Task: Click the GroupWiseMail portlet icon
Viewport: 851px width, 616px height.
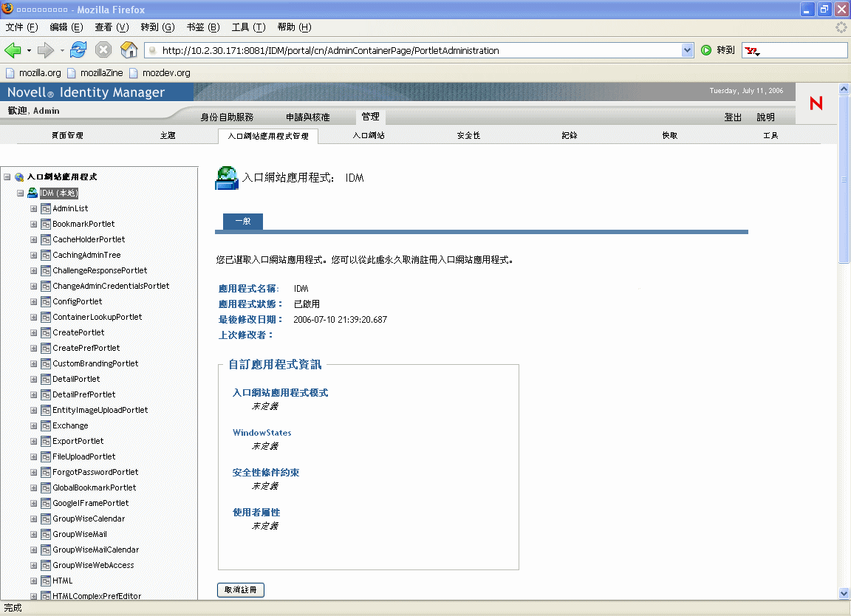Action: click(x=46, y=535)
